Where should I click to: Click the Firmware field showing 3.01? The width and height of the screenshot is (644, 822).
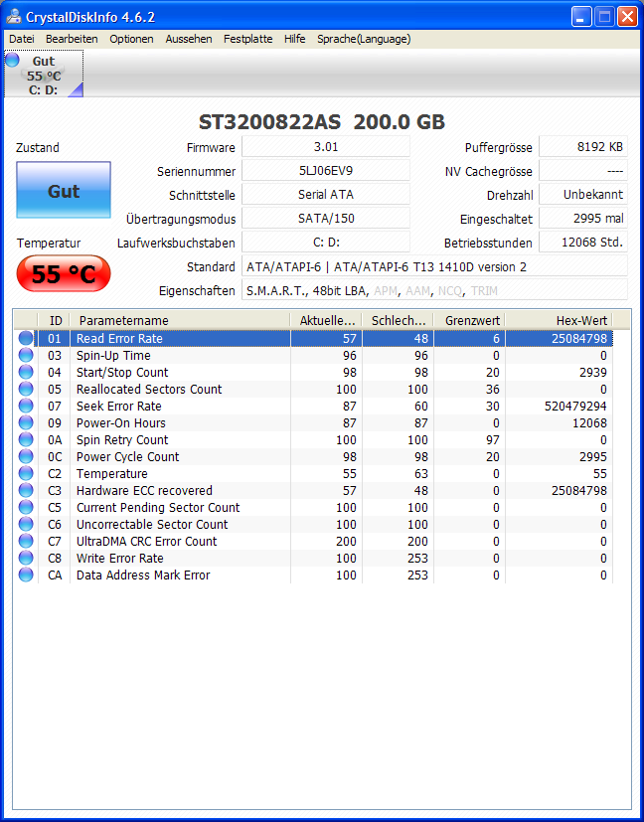click(x=326, y=147)
